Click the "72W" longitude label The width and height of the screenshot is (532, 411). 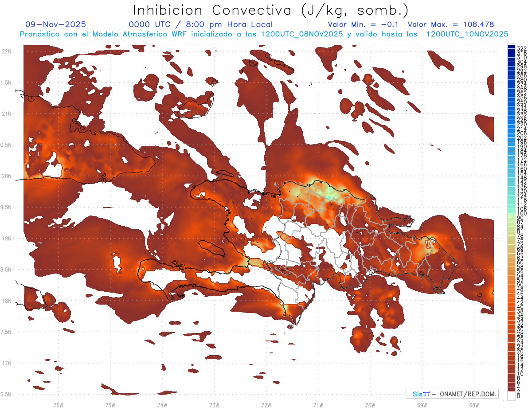[266, 405]
